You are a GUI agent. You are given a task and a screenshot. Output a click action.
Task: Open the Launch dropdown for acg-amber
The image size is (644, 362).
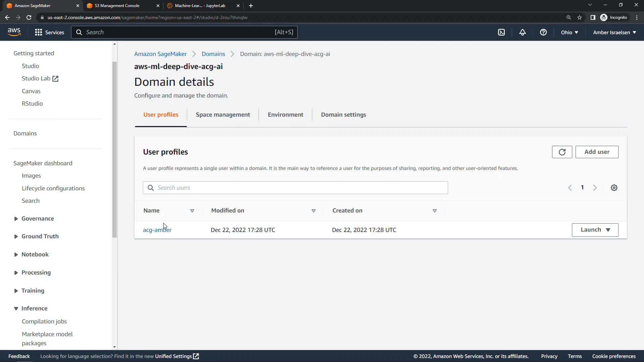595,230
